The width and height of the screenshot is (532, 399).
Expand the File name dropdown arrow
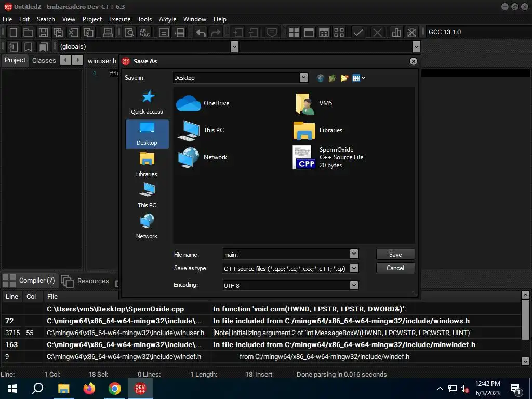[x=354, y=254]
